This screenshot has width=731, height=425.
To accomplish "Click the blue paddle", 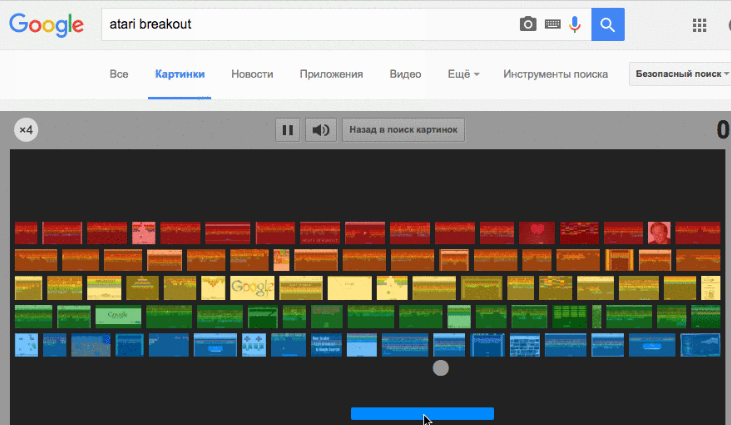I will click(x=422, y=413).
